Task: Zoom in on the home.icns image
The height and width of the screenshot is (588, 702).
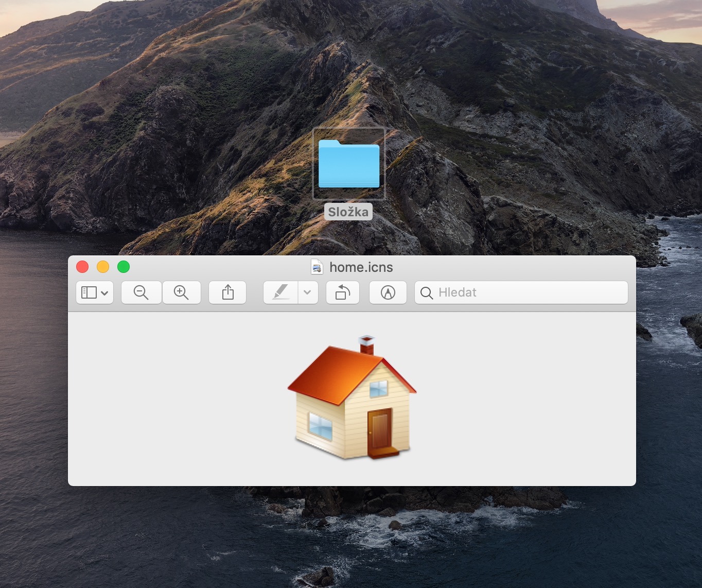Action: (181, 292)
